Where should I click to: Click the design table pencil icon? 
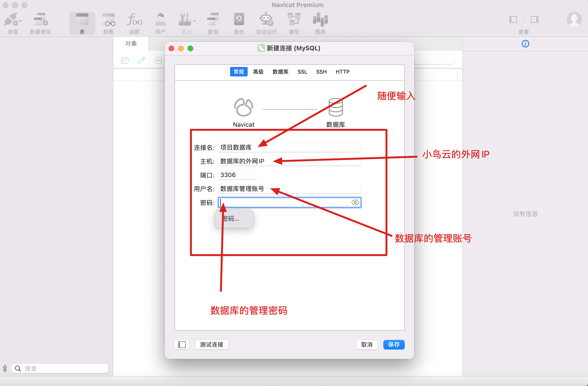(x=142, y=60)
